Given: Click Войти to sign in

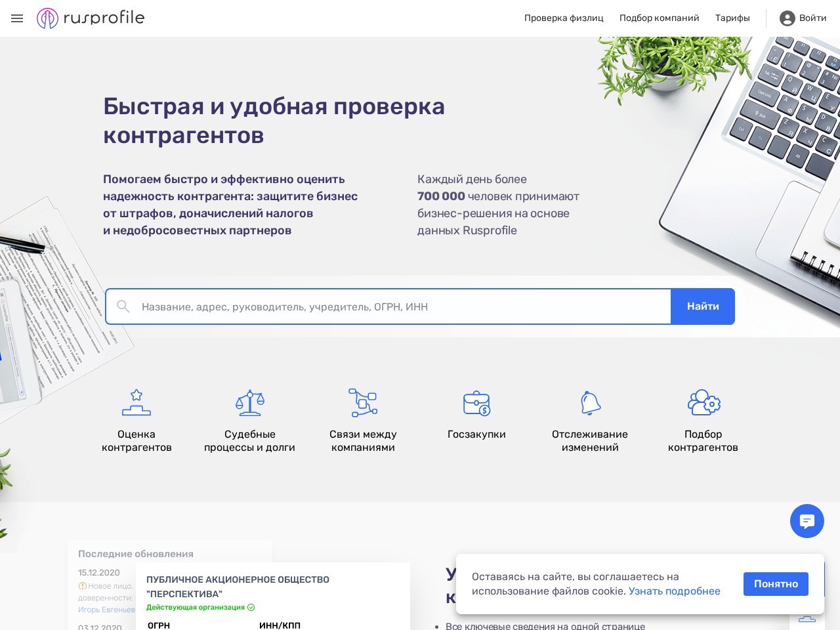Looking at the screenshot, I should click(x=812, y=18).
